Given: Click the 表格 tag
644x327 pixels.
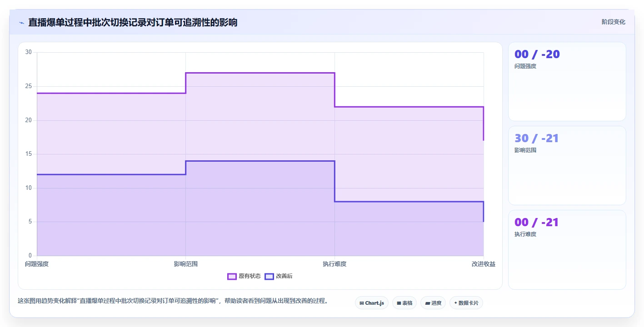Looking at the screenshot, I should click(x=404, y=303).
